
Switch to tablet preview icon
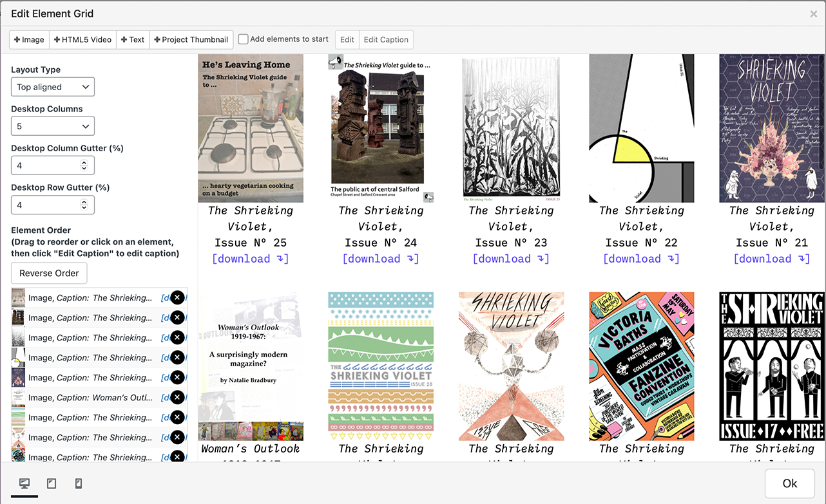(52, 483)
